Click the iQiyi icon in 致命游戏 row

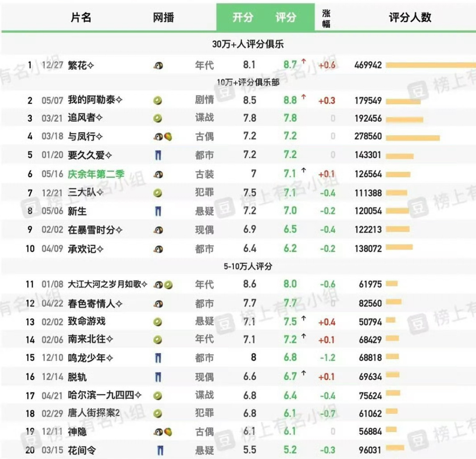click(x=158, y=322)
